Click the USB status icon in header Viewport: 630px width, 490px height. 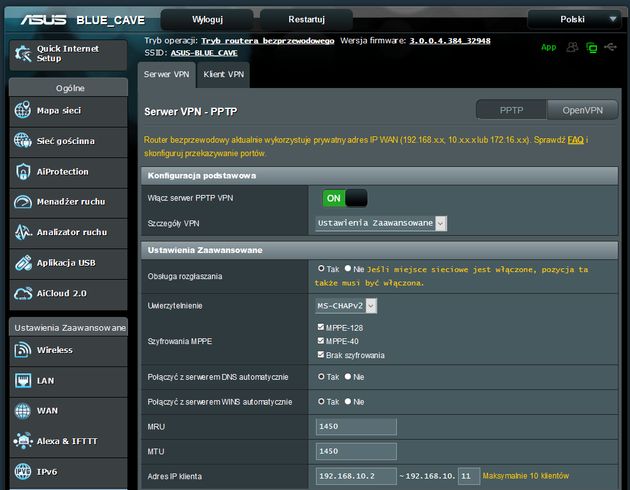[x=610, y=47]
